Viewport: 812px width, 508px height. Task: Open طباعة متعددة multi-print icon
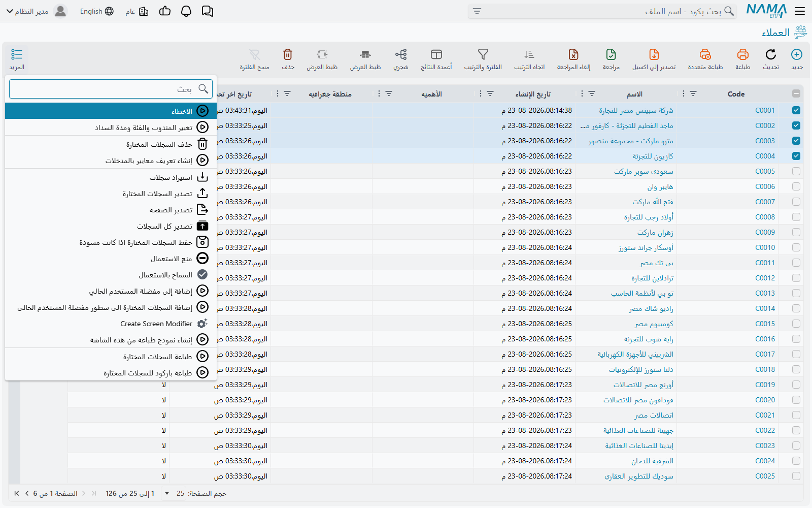[x=705, y=54]
